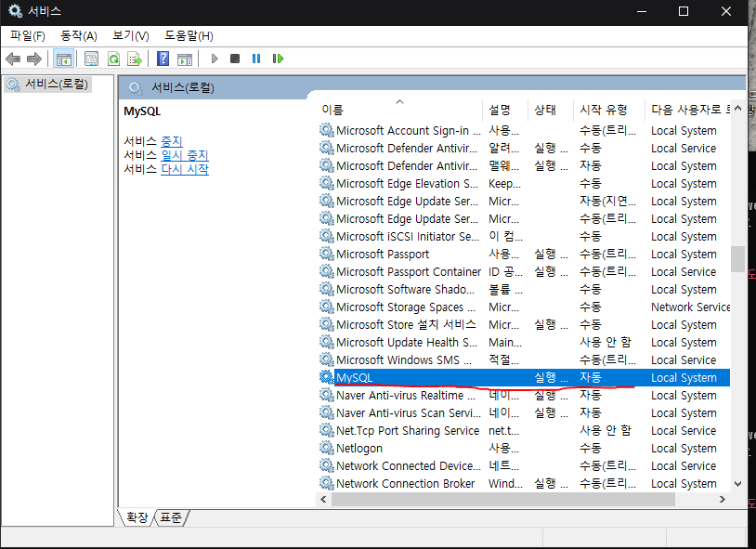
Task: Click the vertical scrollbar down arrow
Action: (737, 483)
